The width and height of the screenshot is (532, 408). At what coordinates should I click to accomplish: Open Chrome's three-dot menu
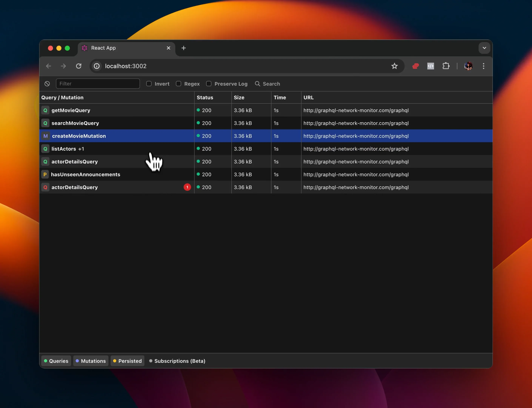point(484,66)
